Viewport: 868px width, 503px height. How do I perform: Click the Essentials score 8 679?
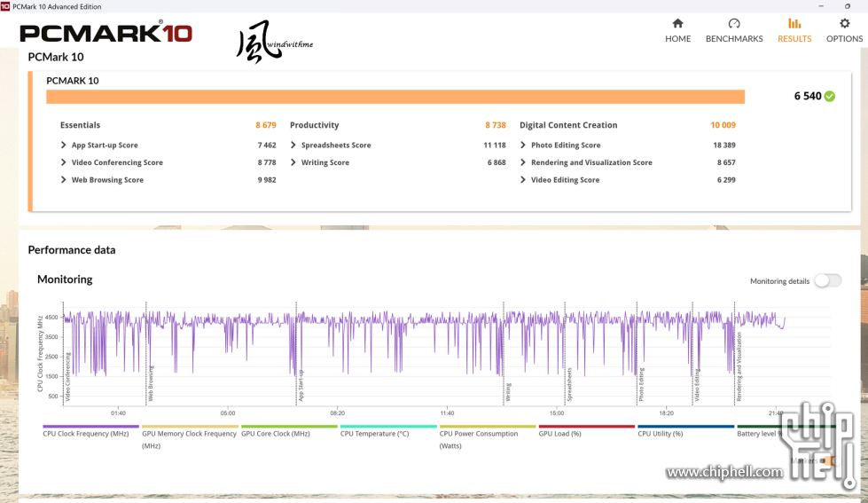266,125
